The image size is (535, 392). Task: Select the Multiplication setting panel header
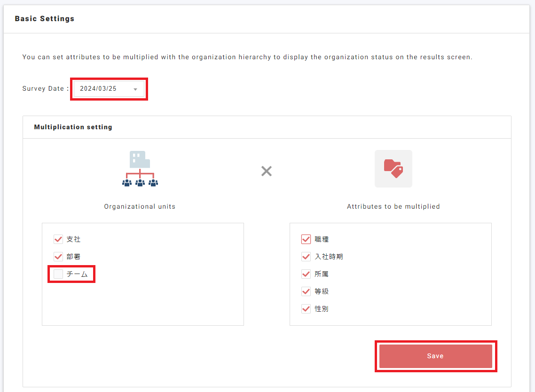(x=73, y=127)
